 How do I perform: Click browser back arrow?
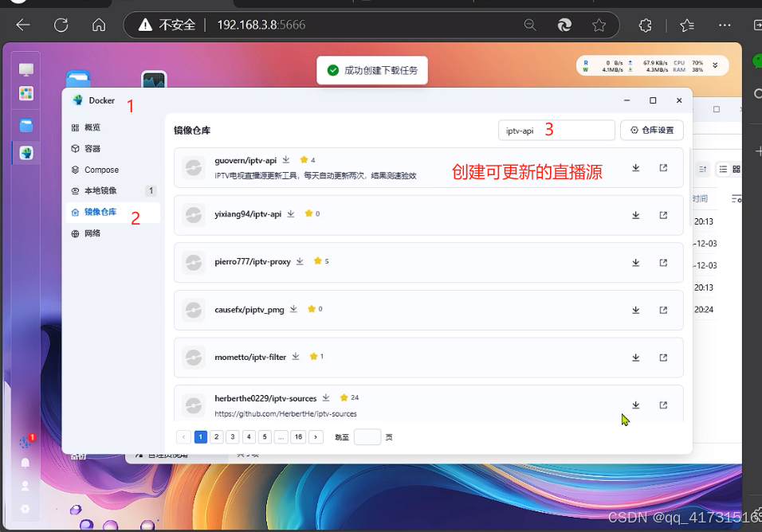[23, 25]
